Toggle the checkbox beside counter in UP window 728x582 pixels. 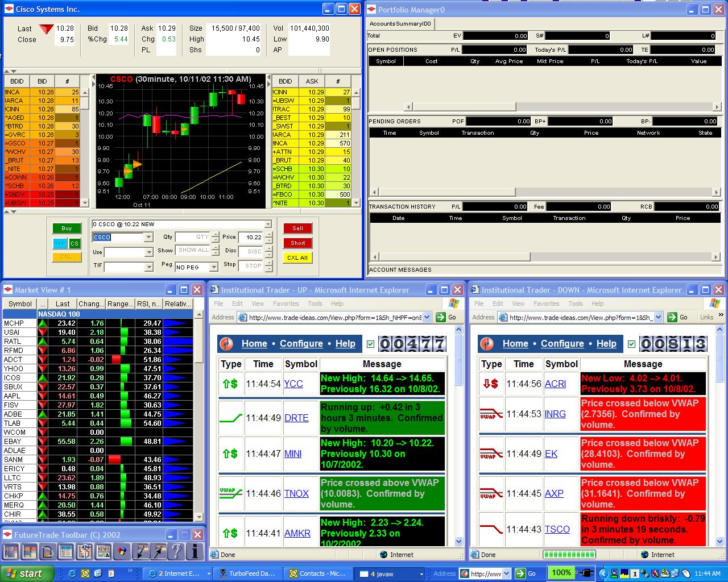371,344
